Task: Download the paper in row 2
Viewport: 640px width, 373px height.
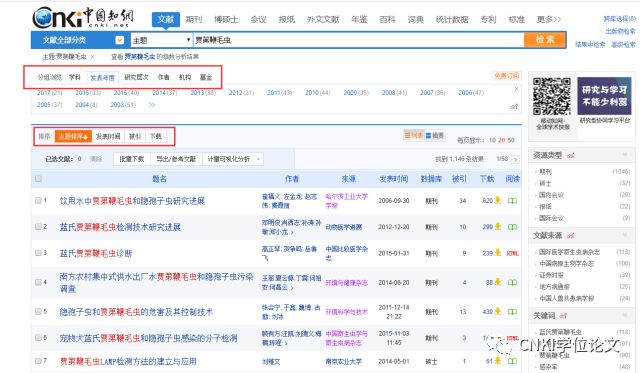Action: tap(498, 226)
